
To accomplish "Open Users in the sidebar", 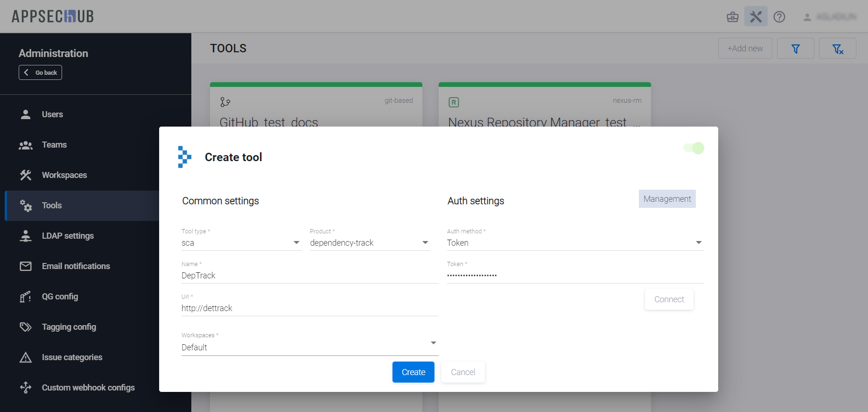I will (52, 114).
